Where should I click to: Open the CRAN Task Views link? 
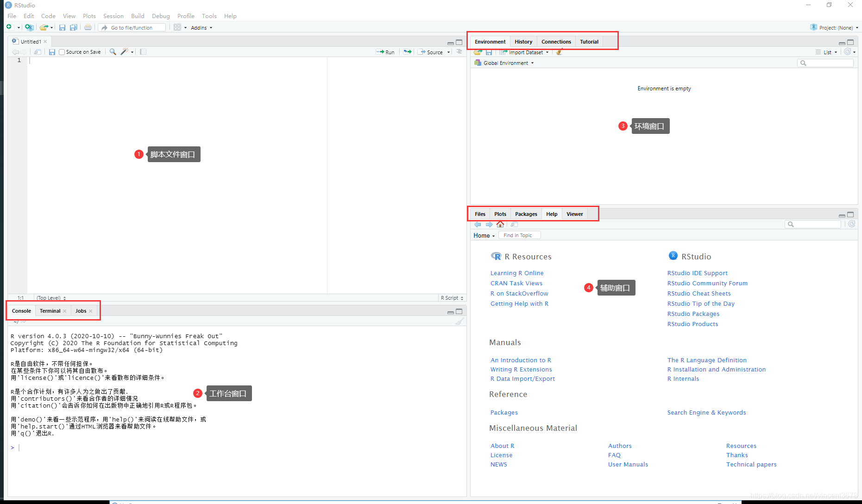tap(516, 283)
